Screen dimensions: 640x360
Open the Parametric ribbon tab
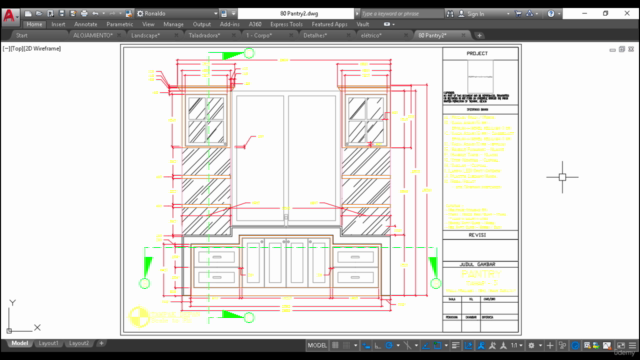(120, 24)
